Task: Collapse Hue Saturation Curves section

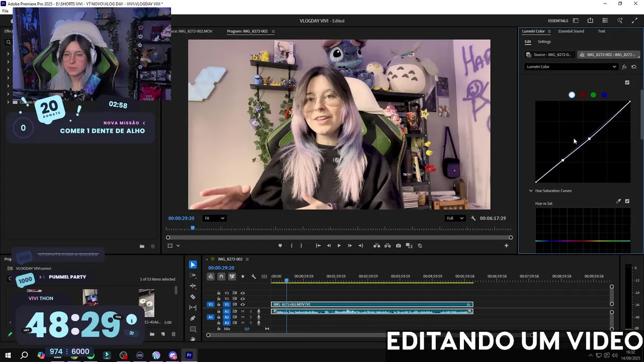Action: click(x=531, y=191)
